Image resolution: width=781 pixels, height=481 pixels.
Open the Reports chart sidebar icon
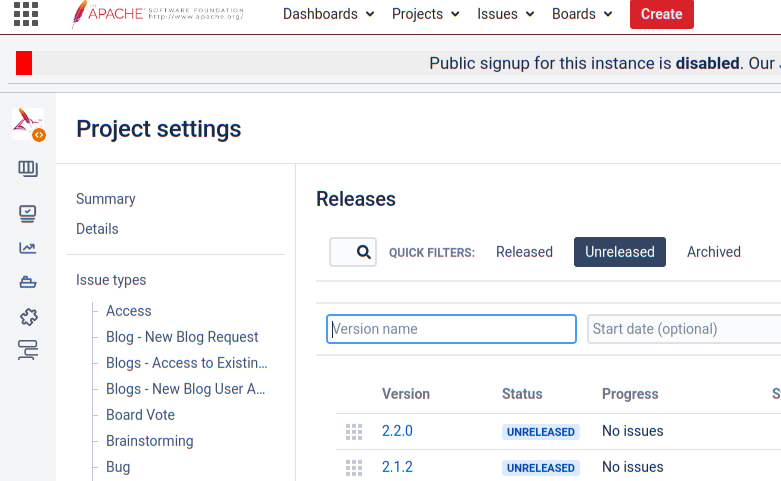(27, 248)
